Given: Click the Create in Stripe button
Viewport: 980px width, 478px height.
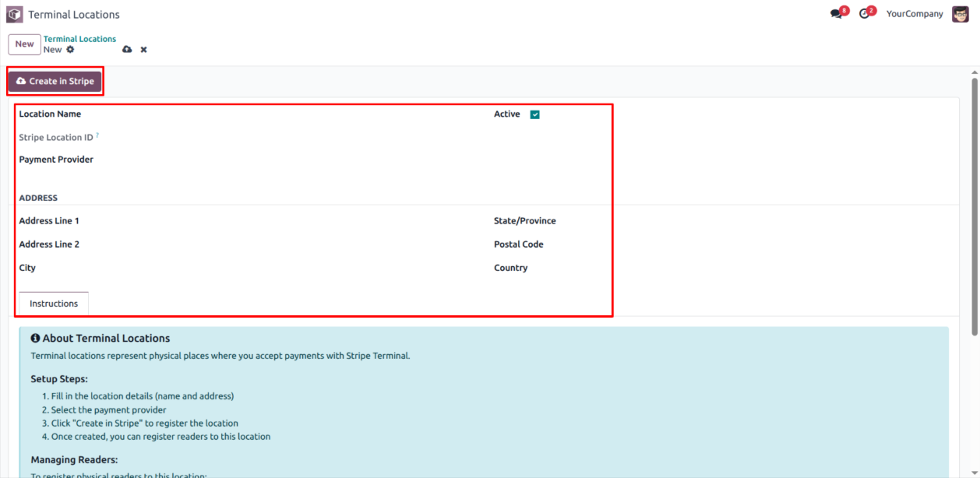Looking at the screenshot, I should coord(55,81).
